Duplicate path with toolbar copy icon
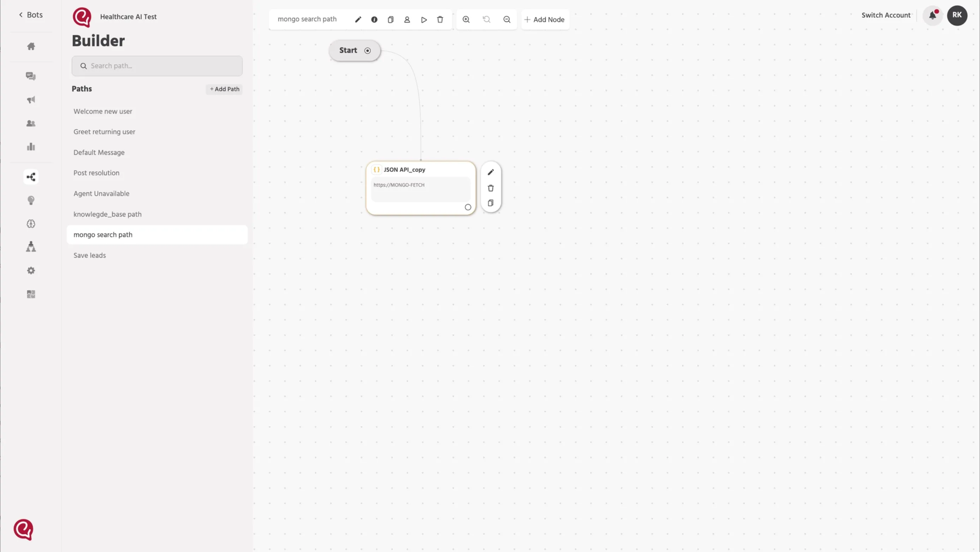The height and width of the screenshot is (552, 980). point(391,19)
